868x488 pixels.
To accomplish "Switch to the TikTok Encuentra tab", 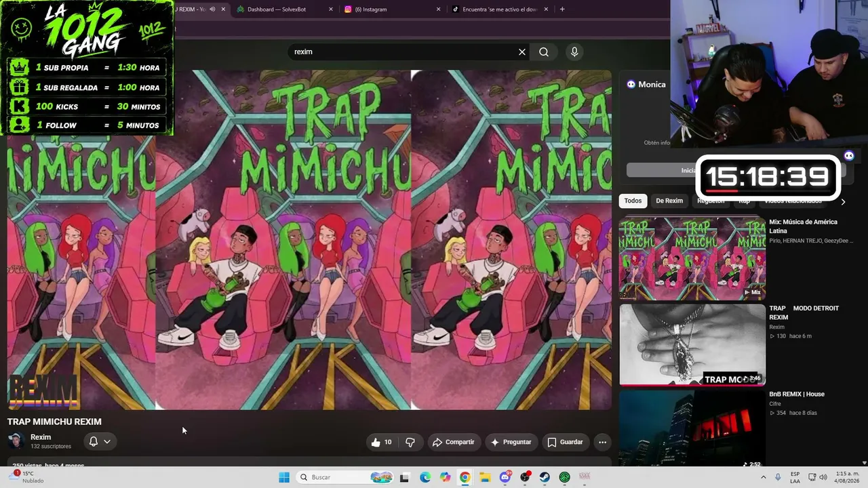I will pyautogui.click(x=500, y=9).
